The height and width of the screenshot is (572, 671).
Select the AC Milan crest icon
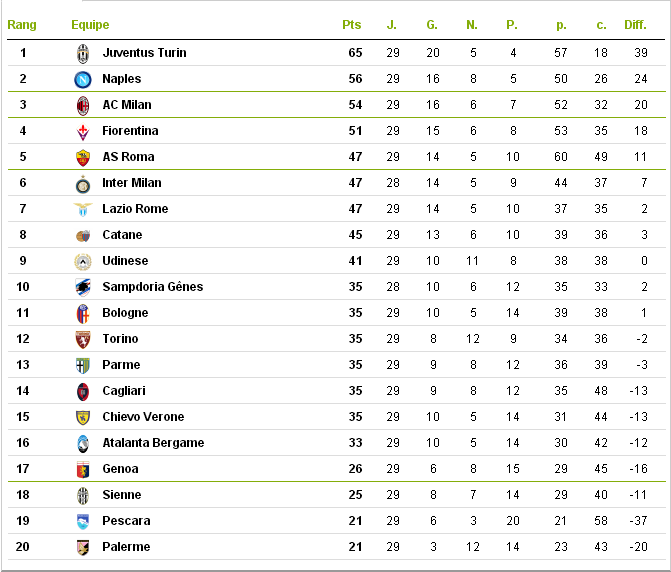point(83,106)
